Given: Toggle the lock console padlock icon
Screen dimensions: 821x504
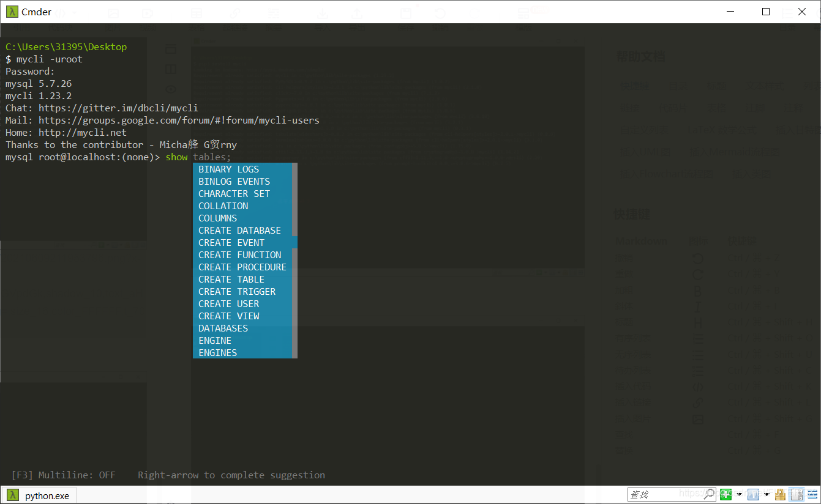Looking at the screenshot, I should (780, 494).
